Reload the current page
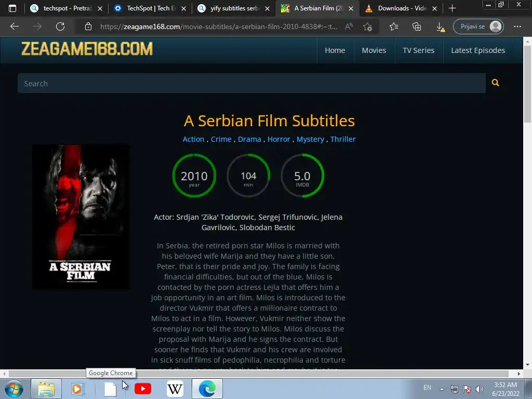Screen dimensions: 532x399 pos(60,26)
